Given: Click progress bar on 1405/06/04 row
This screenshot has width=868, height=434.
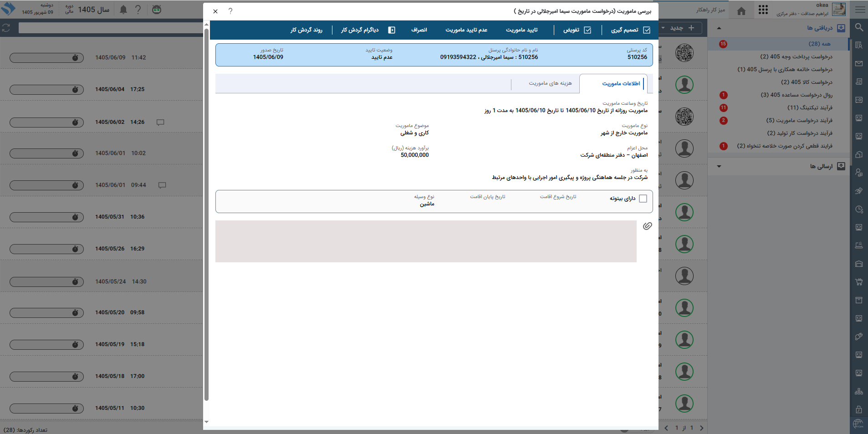Looking at the screenshot, I should click(x=46, y=90).
